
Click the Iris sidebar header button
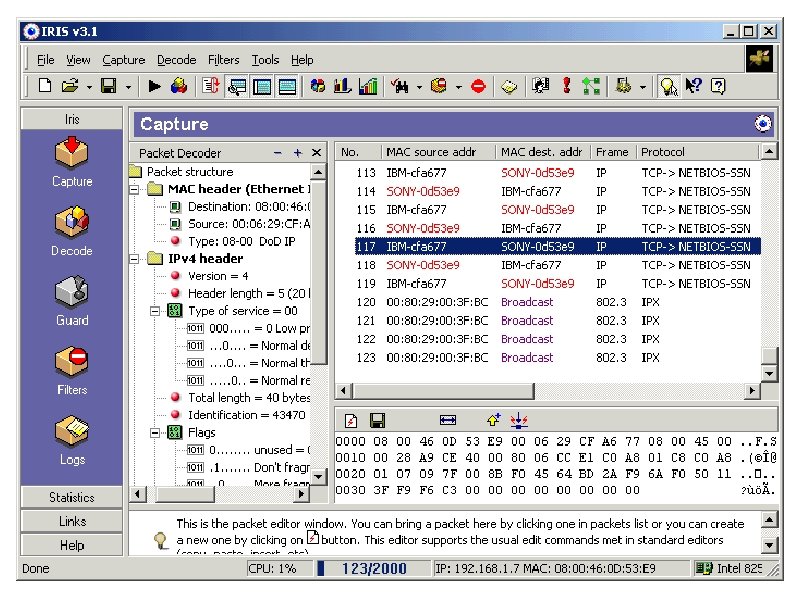click(72, 119)
